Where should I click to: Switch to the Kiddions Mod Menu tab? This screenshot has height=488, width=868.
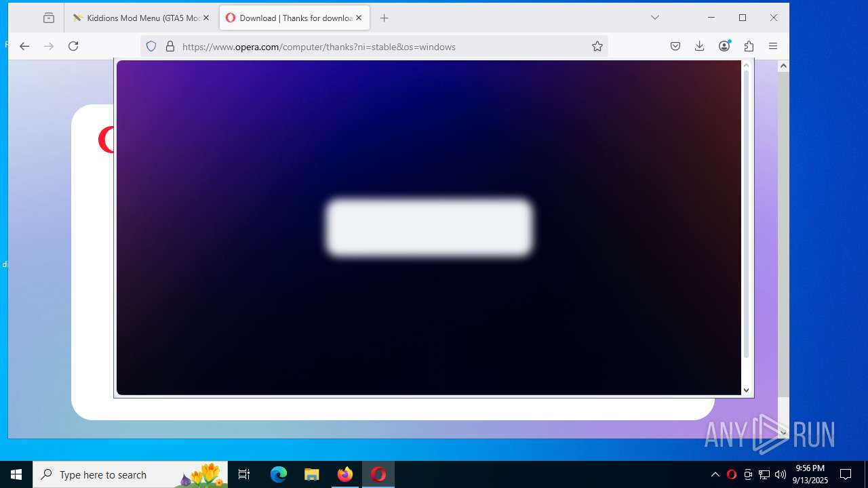pos(141,18)
